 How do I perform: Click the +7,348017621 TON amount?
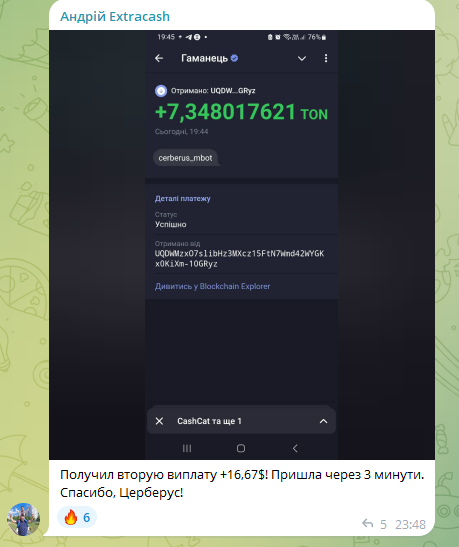[241, 112]
